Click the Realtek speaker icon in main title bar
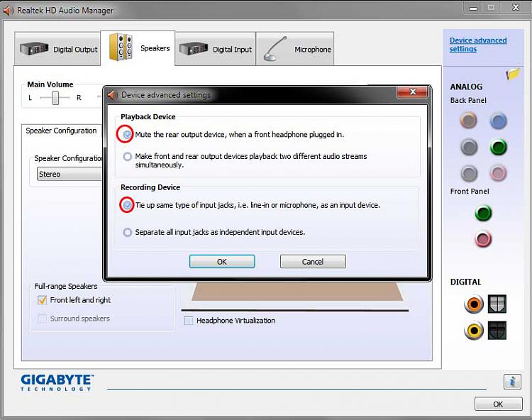 pos(9,11)
